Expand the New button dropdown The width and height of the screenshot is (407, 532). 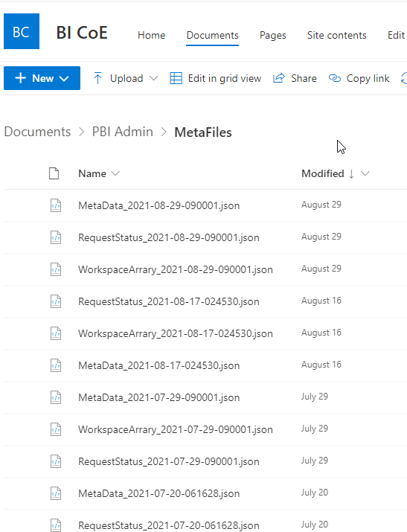tap(64, 79)
